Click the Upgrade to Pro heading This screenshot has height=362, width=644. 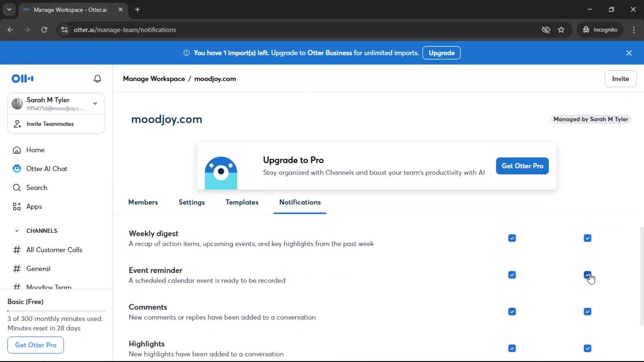tap(293, 160)
